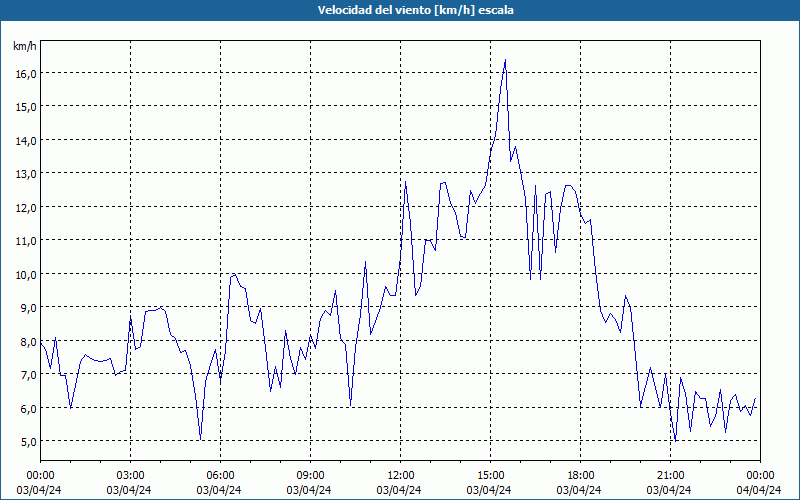
Task: Click the "03/04/24" date under 18:00
Action: tap(579, 490)
